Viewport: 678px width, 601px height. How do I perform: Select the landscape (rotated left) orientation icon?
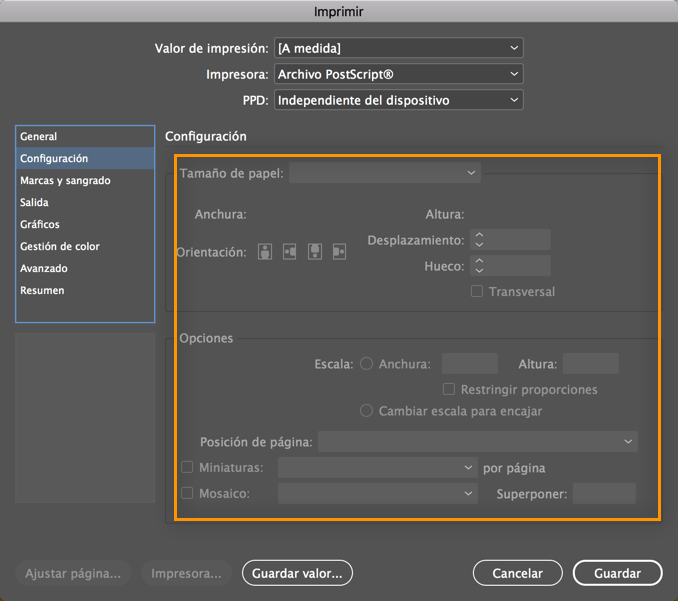click(x=290, y=252)
